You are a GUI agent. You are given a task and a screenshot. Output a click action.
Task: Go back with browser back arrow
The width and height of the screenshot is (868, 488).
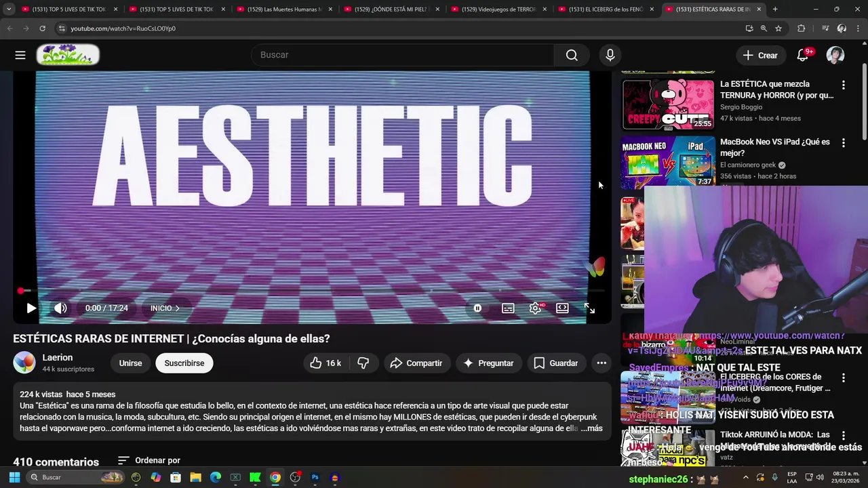[9, 28]
